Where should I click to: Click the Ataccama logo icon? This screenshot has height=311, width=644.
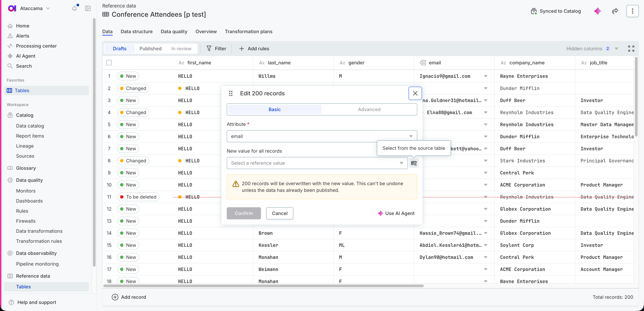click(12, 8)
